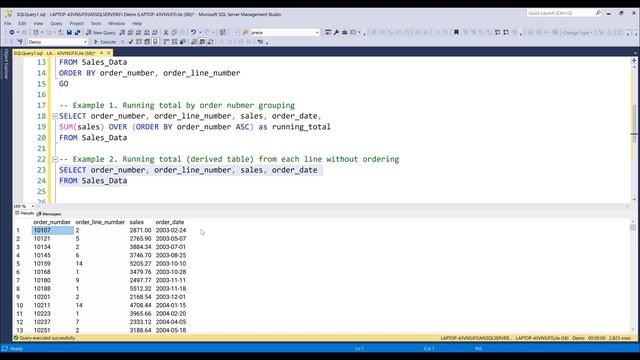Image resolution: width=640 pixels, height=360 pixels.
Task: Click the results grid vertical scrollbar
Action: pos(633,276)
